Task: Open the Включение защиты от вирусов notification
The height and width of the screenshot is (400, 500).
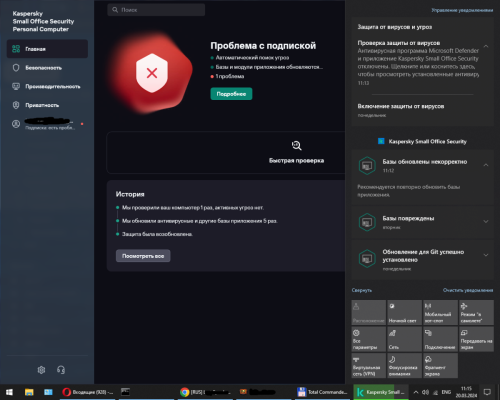Action: (422, 110)
